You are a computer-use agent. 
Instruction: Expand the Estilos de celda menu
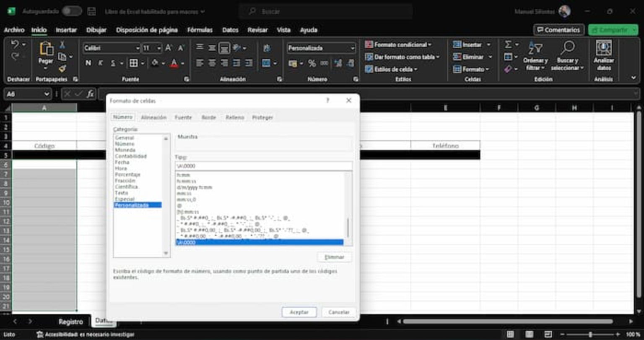(x=391, y=69)
